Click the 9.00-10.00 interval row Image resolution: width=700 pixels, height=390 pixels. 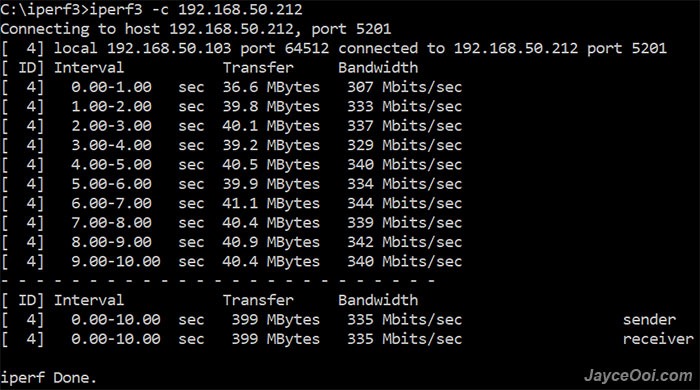coord(231,261)
